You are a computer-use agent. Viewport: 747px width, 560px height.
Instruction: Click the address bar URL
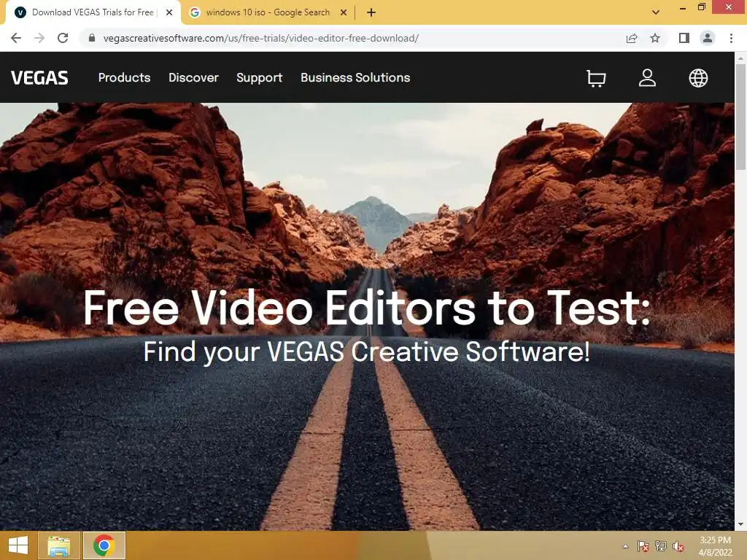pyautogui.click(x=261, y=38)
